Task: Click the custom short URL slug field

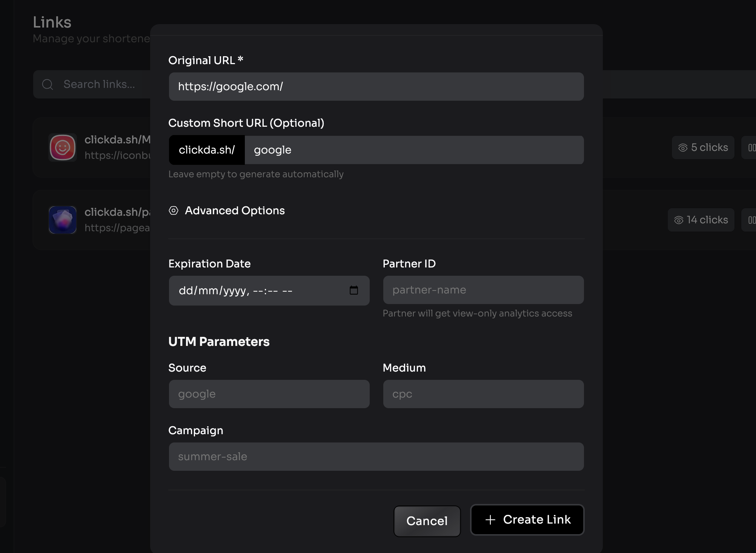Action: coord(414,150)
